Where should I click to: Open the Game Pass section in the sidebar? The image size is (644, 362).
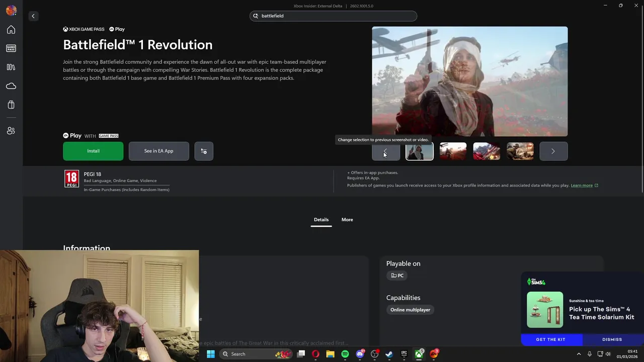pyautogui.click(x=11, y=48)
